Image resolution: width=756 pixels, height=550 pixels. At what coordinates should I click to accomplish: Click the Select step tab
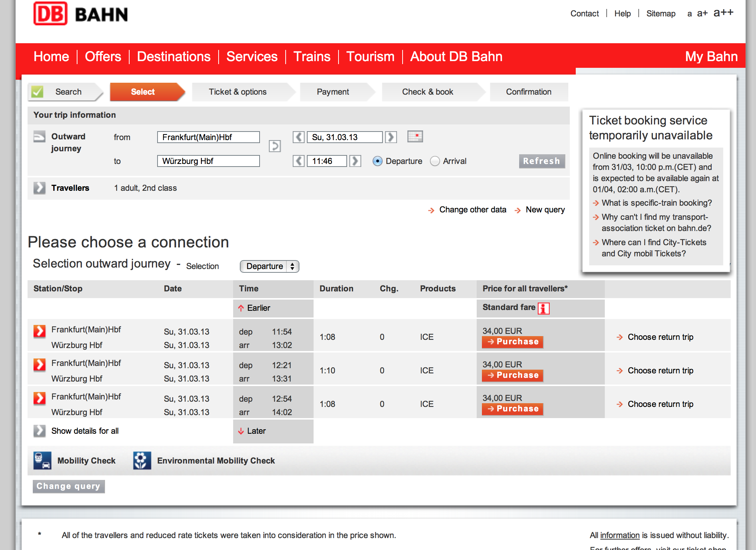(x=147, y=92)
